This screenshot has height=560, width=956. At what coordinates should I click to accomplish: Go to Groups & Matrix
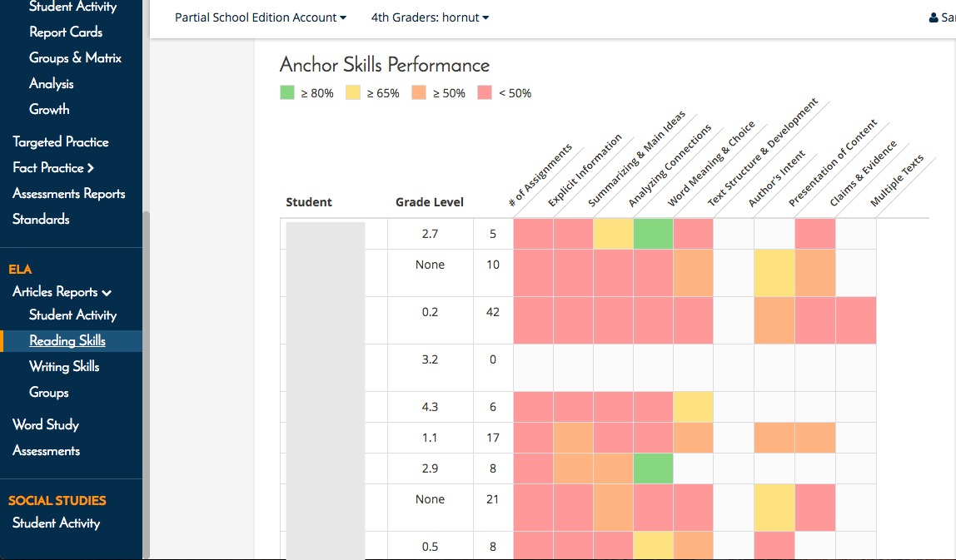tap(75, 57)
